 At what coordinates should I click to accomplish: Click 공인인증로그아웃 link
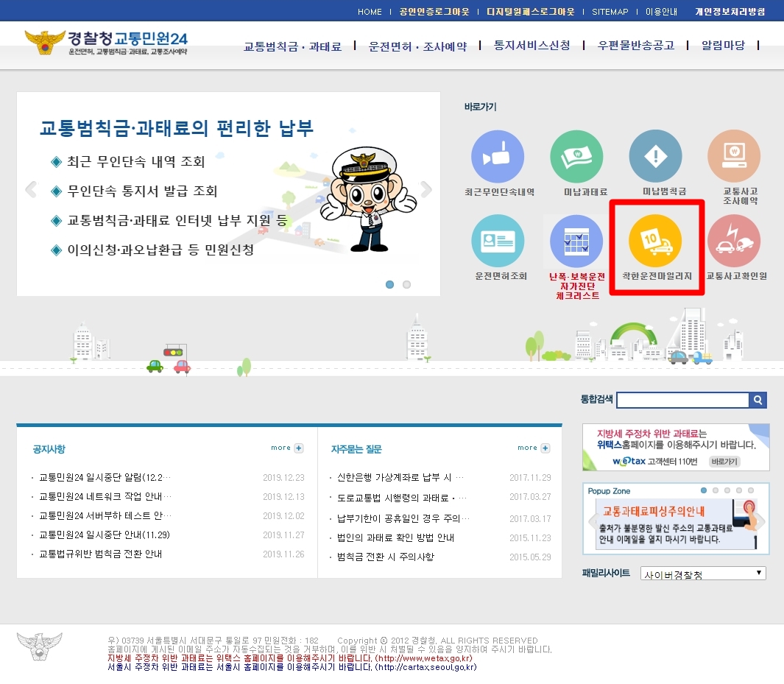click(x=434, y=12)
